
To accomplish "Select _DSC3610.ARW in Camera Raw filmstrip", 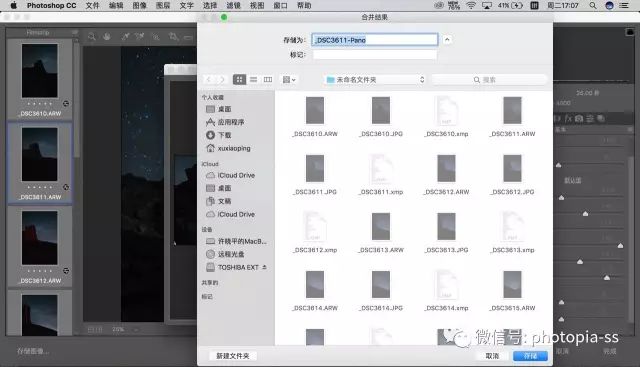I will pyautogui.click(x=40, y=80).
